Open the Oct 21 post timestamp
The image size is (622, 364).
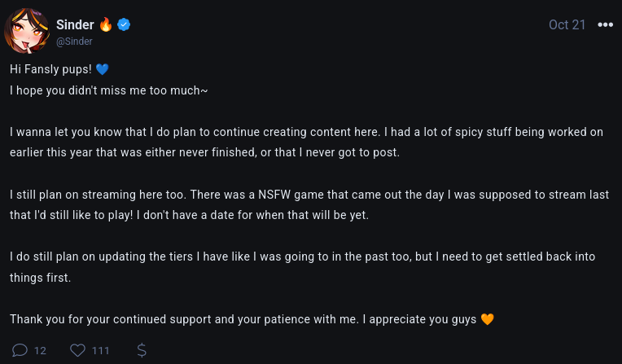point(567,24)
